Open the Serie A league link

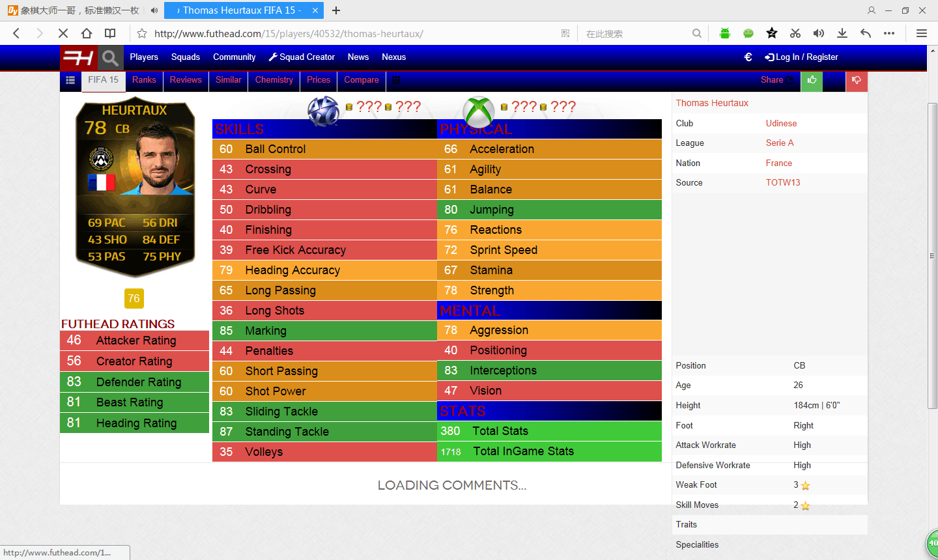click(x=780, y=143)
